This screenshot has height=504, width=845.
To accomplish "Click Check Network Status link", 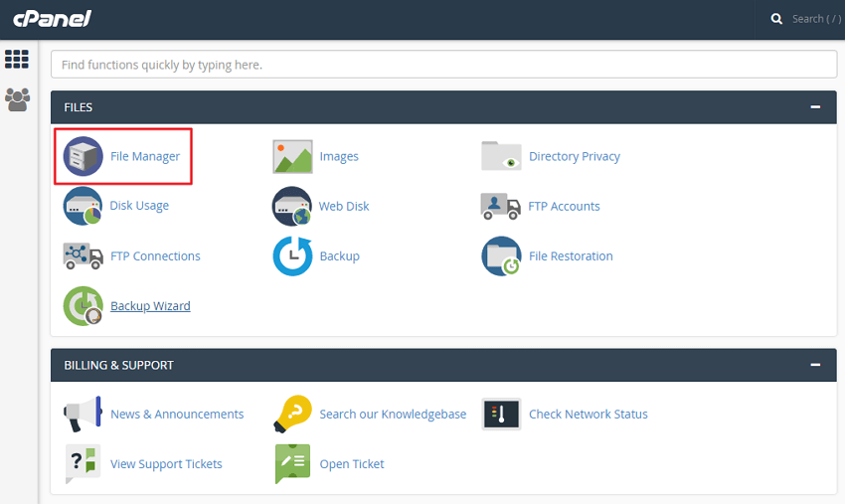I will click(x=588, y=414).
